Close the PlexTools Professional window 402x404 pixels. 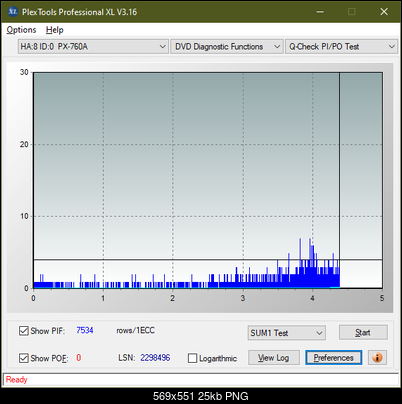pos(384,12)
